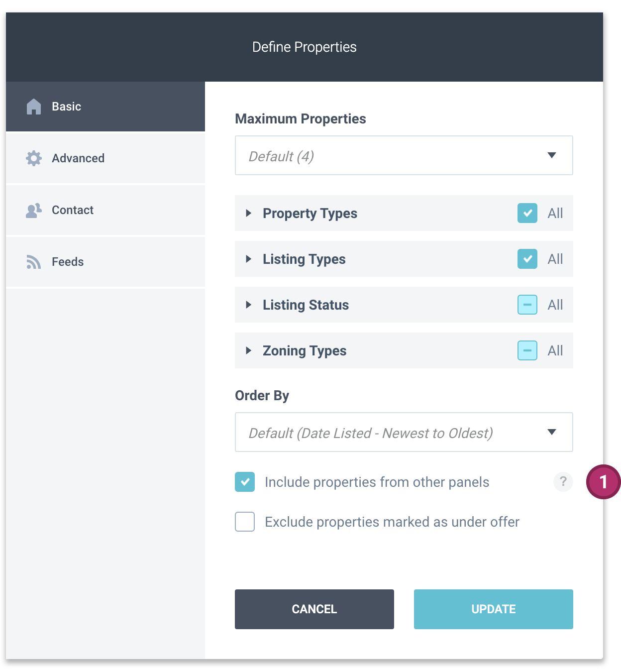Uncheck All for Listing Types
This screenshot has width=621, height=672.
point(527,259)
